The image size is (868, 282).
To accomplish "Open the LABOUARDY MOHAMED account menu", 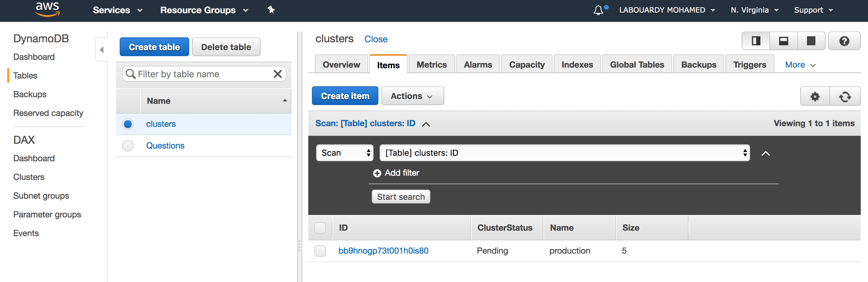I will point(667,10).
